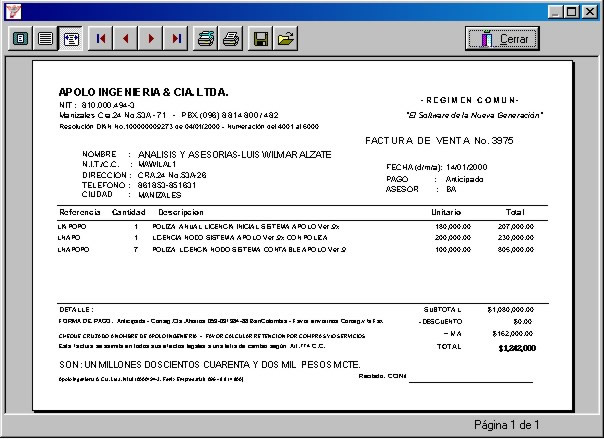
Task: Click the line total 207,000.00
Action: pyautogui.click(x=516, y=227)
